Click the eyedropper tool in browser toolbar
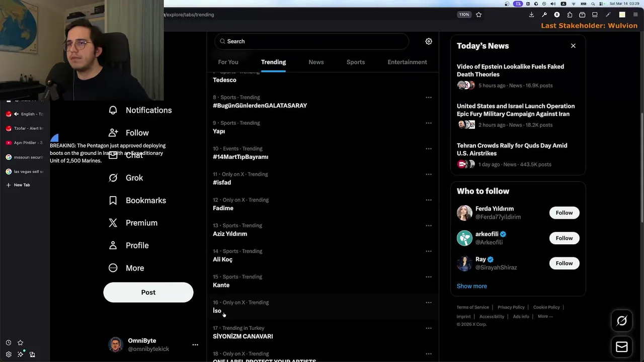644x362 pixels. (x=608, y=15)
